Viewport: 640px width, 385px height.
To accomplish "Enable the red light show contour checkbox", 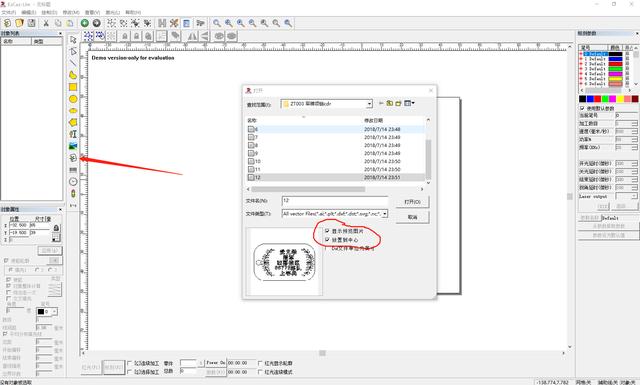I will 260,363.
